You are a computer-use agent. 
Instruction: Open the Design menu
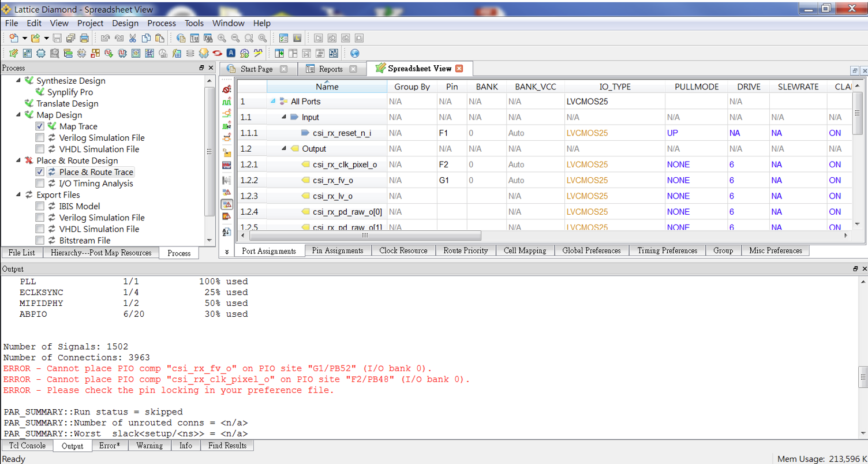click(x=125, y=23)
